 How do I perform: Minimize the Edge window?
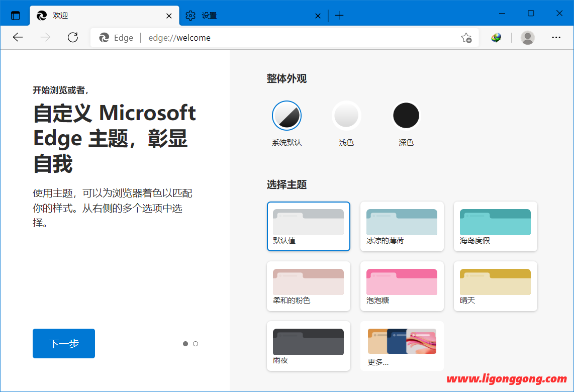pos(502,13)
